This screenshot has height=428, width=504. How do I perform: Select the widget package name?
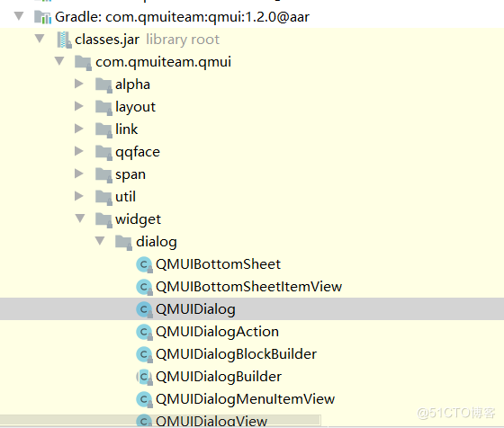(139, 219)
